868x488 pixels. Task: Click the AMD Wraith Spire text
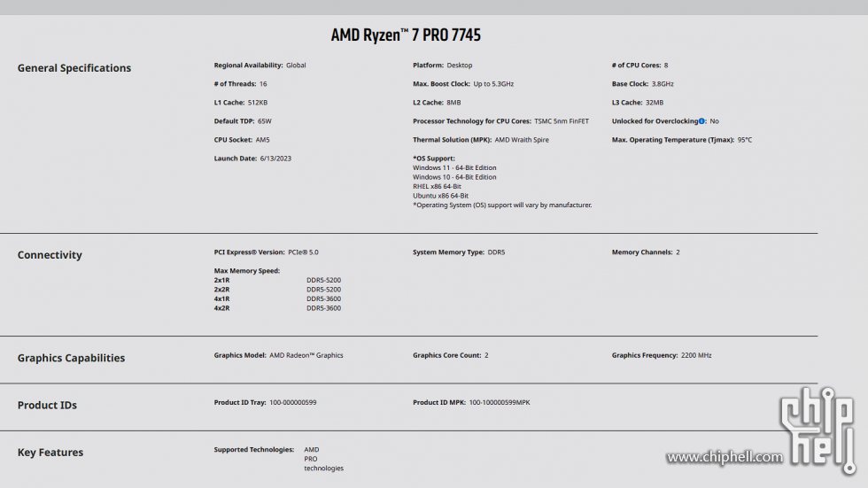[x=522, y=140]
